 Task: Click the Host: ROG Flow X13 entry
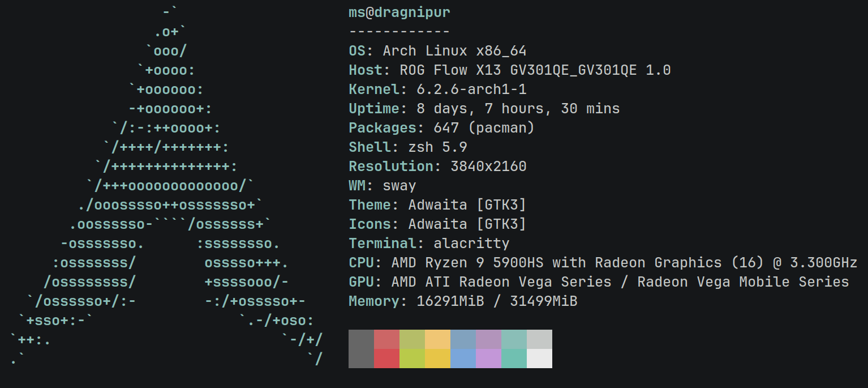pos(509,70)
